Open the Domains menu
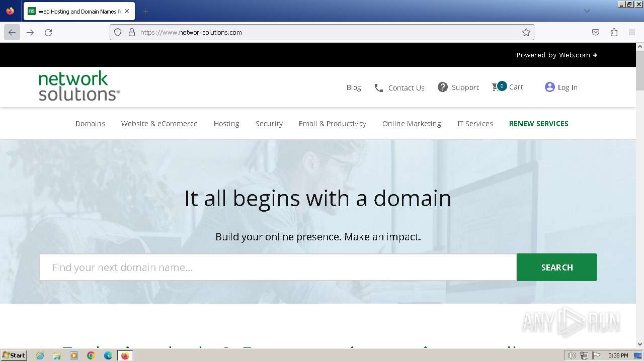 pyautogui.click(x=90, y=124)
